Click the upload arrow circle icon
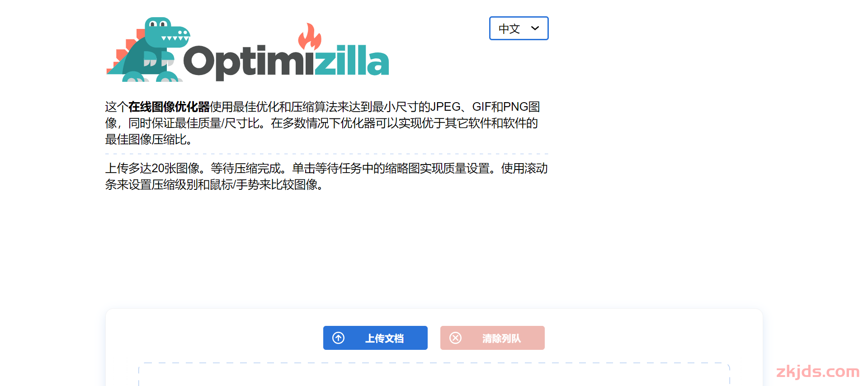 pyautogui.click(x=339, y=338)
